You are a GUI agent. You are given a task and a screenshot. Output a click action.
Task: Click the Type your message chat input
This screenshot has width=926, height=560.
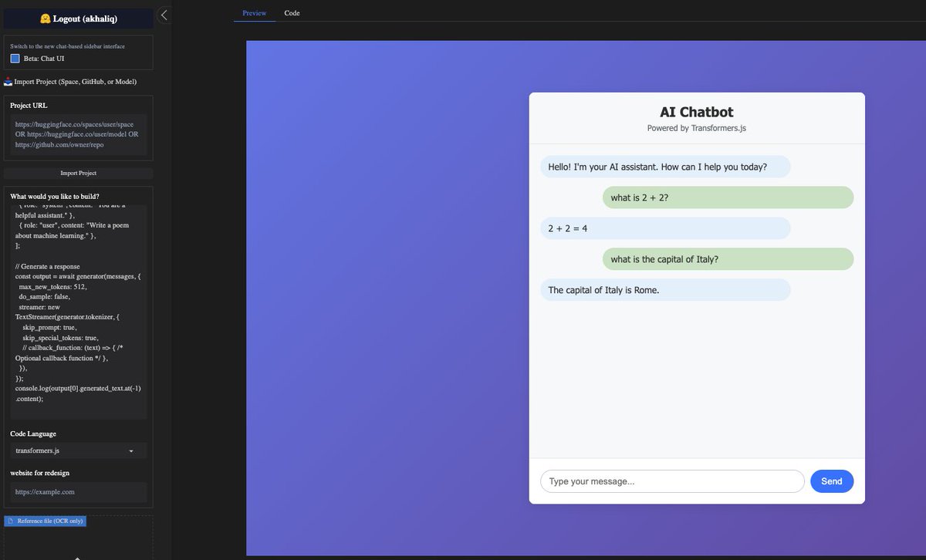pyautogui.click(x=672, y=481)
